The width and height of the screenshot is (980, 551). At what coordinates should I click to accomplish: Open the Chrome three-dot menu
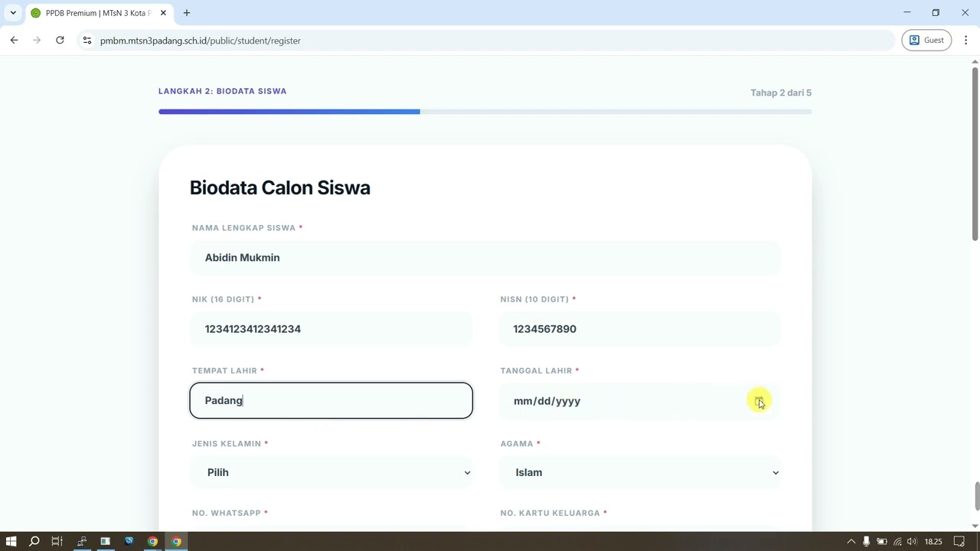[x=965, y=41]
